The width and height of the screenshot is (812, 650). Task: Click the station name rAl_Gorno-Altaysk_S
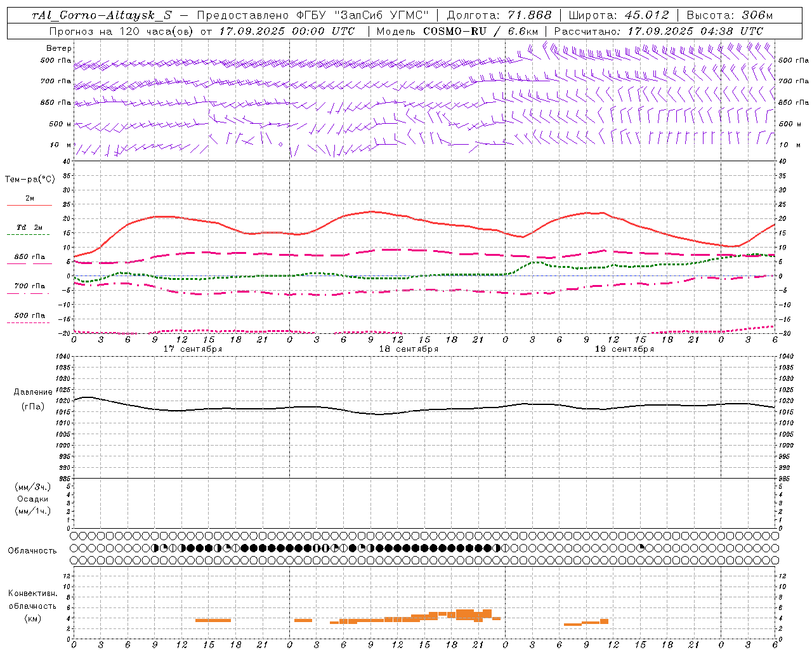click(x=102, y=16)
